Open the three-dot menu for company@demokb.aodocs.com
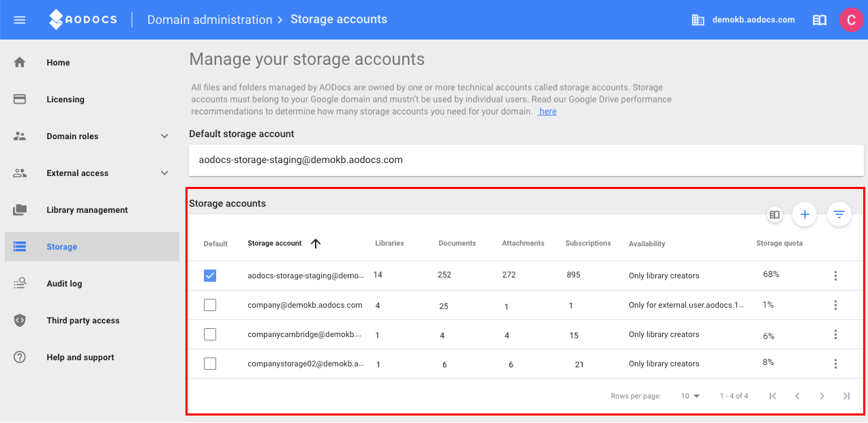The image size is (868, 423). (x=835, y=305)
